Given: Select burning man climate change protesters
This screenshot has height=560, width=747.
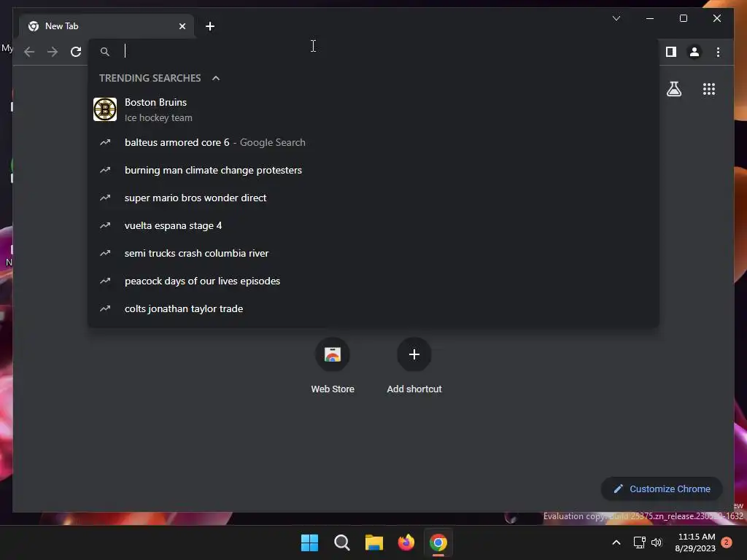Looking at the screenshot, I should click(373, 170).
